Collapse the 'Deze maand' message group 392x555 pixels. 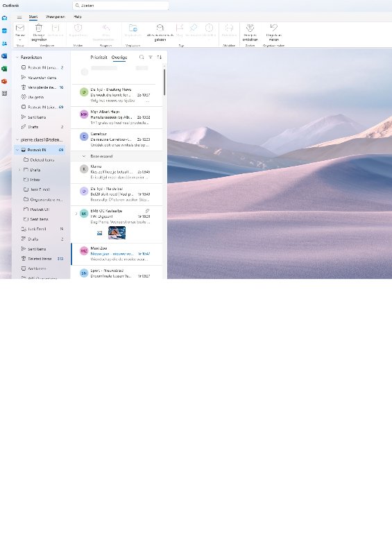click(84, 156)
